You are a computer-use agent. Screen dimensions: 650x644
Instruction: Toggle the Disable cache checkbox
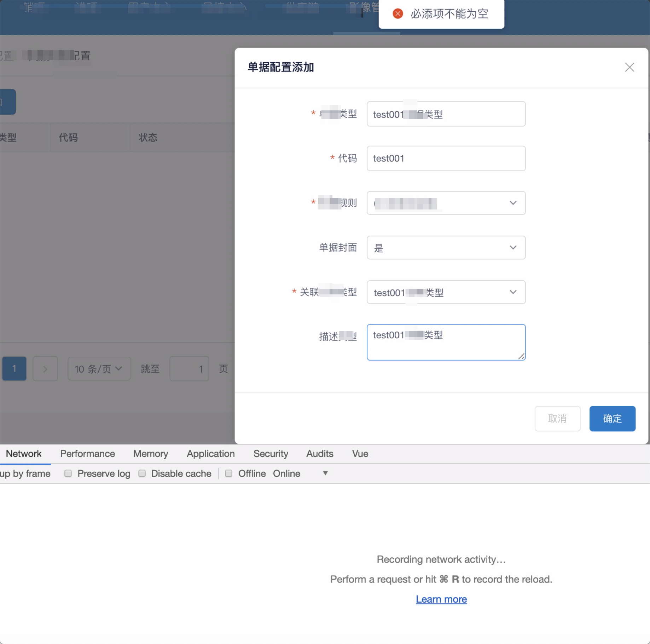(x=142, y=473)
